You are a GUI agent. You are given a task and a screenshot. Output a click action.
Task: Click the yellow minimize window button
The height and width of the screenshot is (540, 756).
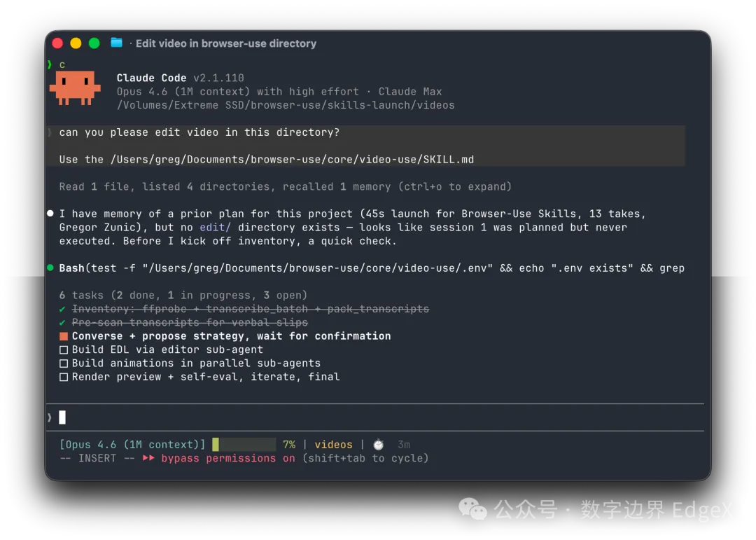[76, 43]
